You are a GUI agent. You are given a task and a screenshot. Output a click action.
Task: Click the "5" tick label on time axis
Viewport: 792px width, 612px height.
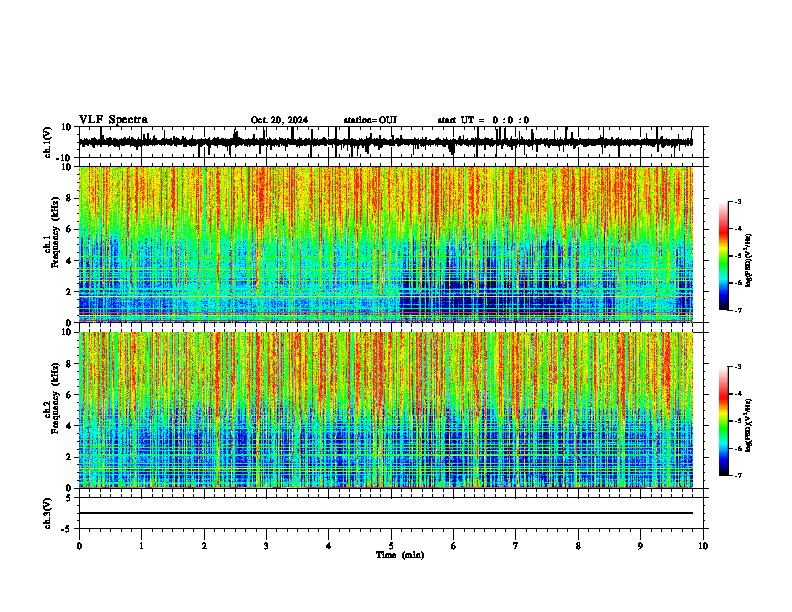[391, 546]
